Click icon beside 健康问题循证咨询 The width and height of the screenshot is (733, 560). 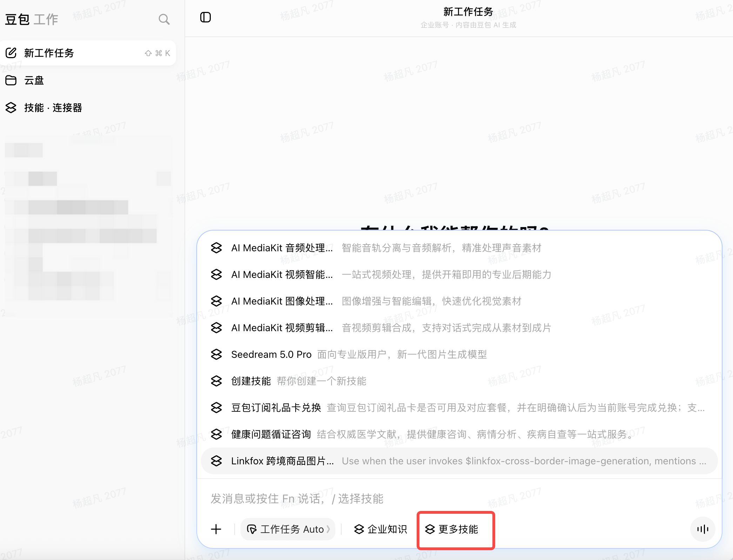click(x=216, y=434)
